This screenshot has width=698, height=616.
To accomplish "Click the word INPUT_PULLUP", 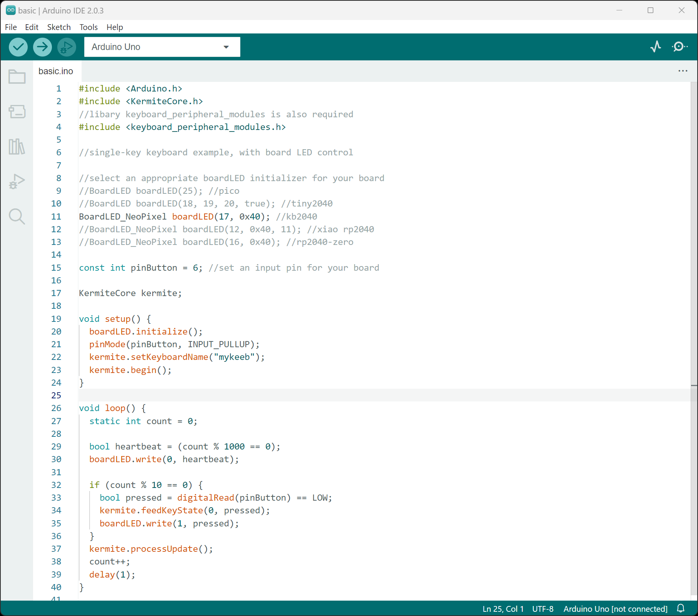I will click(x=219, y=344).
